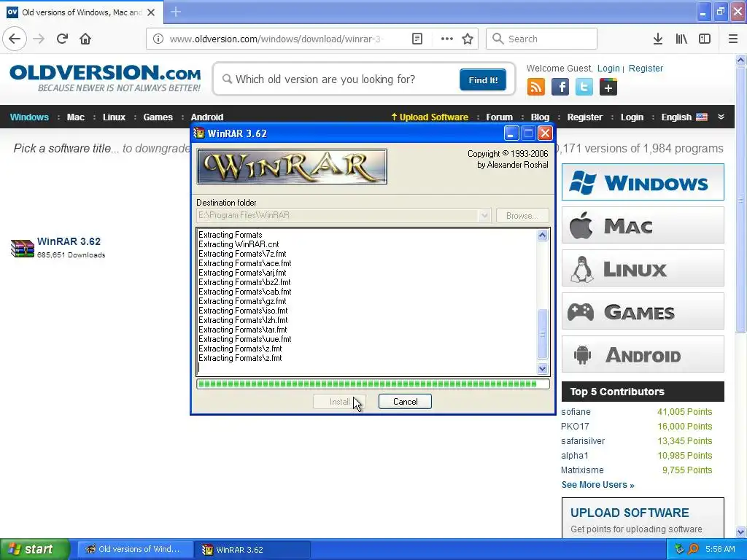
Task: Switch to Old versions of Wind... taskbar item
Action: tap(135, 550)
